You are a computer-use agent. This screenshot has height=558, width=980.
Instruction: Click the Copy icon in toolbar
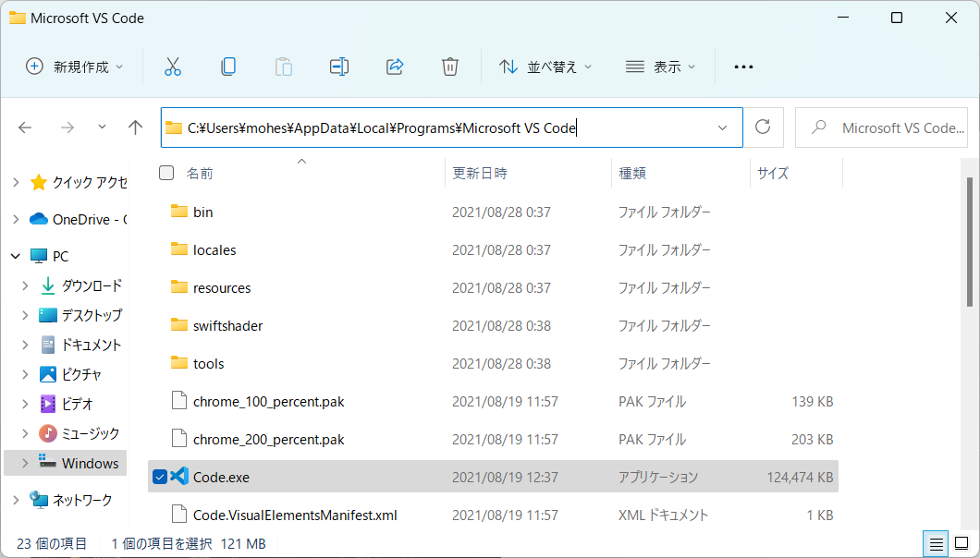[x=228, y=67]
